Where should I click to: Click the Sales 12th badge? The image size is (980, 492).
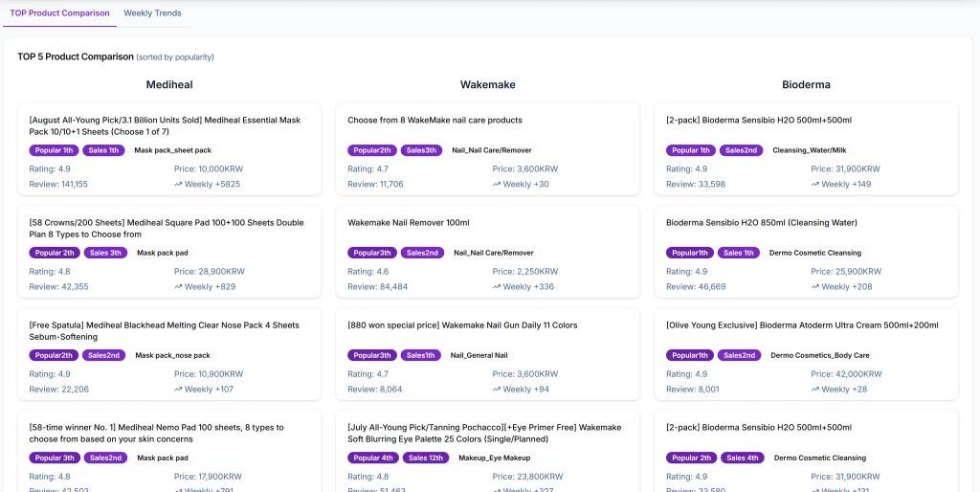click(x=426, y=458)
